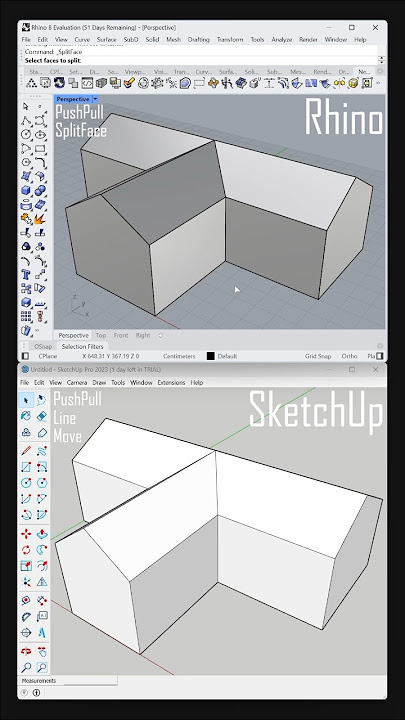The image size is (405, 720).
Task: Open the Array grid tool in Rhino
Action: (x=26, y=316)
